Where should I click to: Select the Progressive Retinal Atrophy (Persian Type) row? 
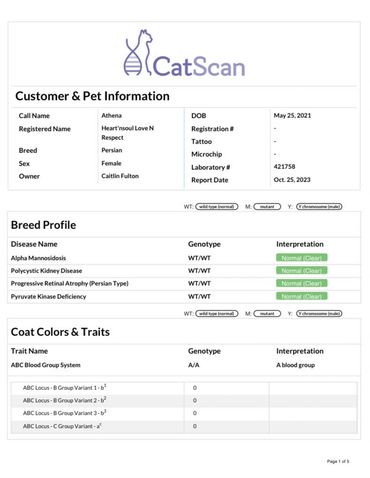pyautogui.click(x=184, y=284)
